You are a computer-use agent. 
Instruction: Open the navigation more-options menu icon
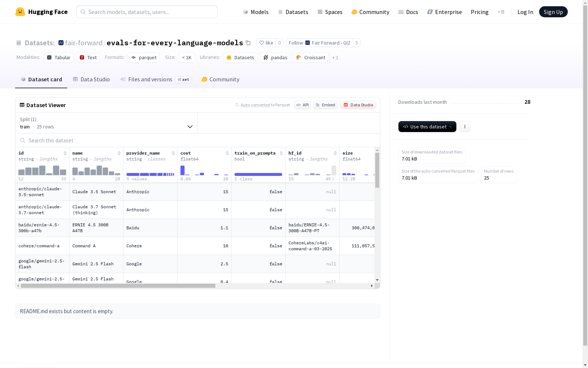[501, 12]
